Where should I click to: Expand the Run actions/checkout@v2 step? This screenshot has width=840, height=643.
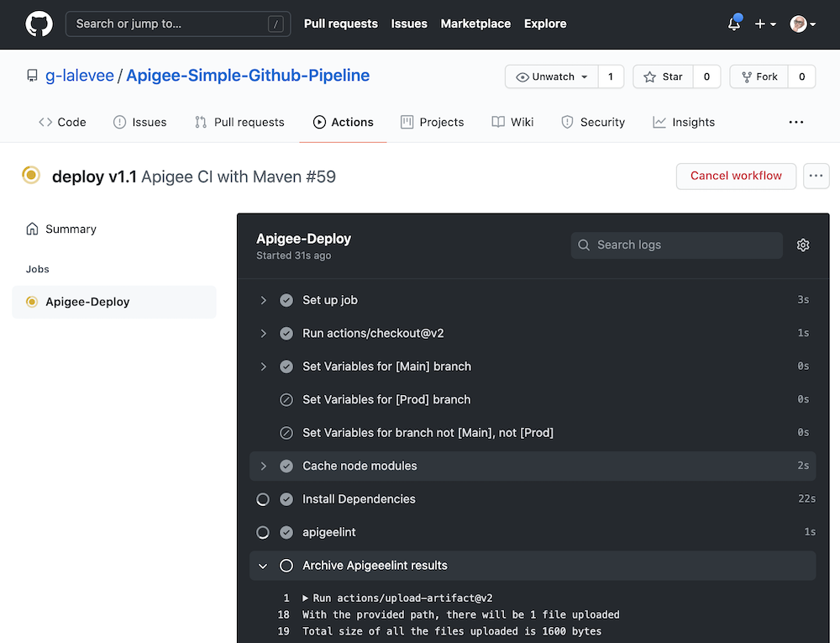click(x=263, y=334)
